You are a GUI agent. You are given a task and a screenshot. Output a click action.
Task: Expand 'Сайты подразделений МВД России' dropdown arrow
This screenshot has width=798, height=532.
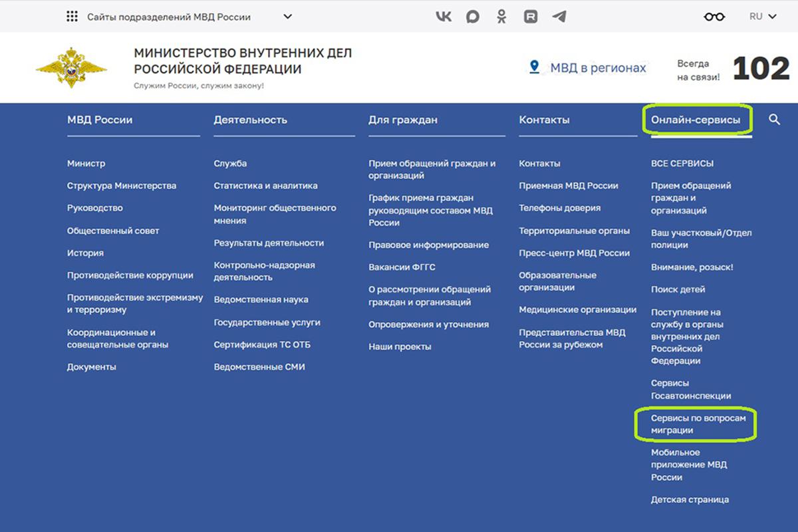coord(287,17)
